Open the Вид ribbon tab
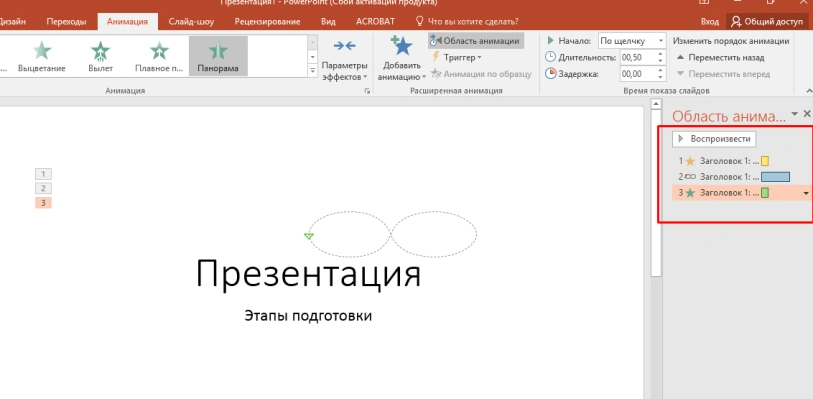This screenshot has height=399, width=813. coord(328,22)
